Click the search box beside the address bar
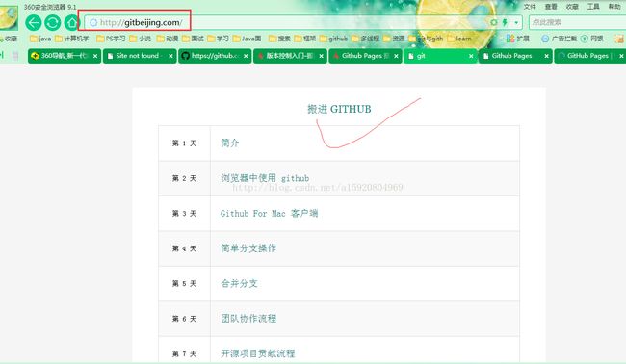 click(577, 22)
